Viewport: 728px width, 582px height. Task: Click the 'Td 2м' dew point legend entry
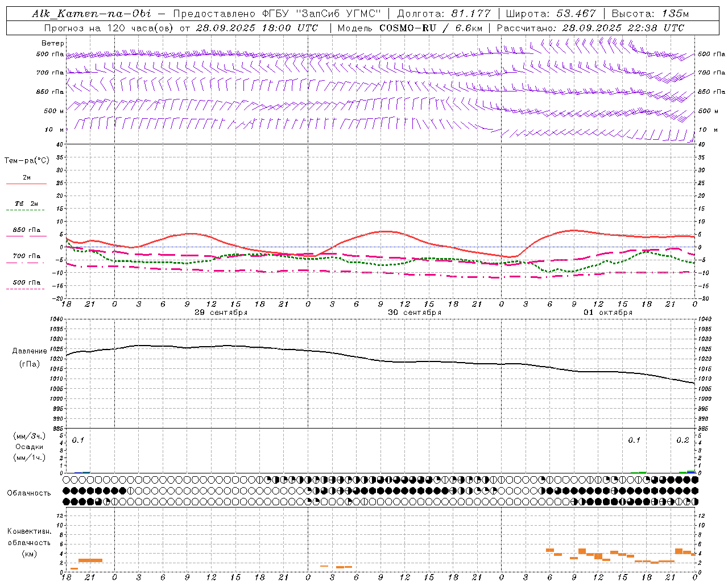(x=27, y=203)
